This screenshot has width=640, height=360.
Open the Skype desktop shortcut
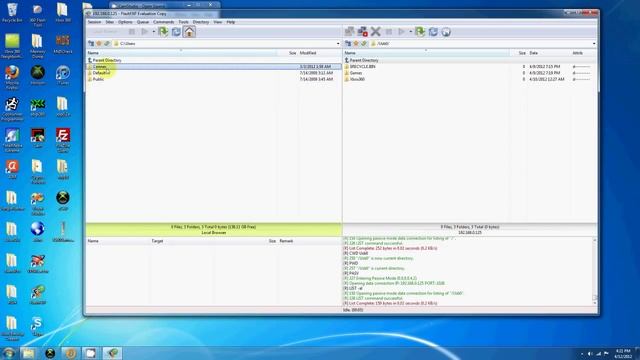(x=37, y=326)
